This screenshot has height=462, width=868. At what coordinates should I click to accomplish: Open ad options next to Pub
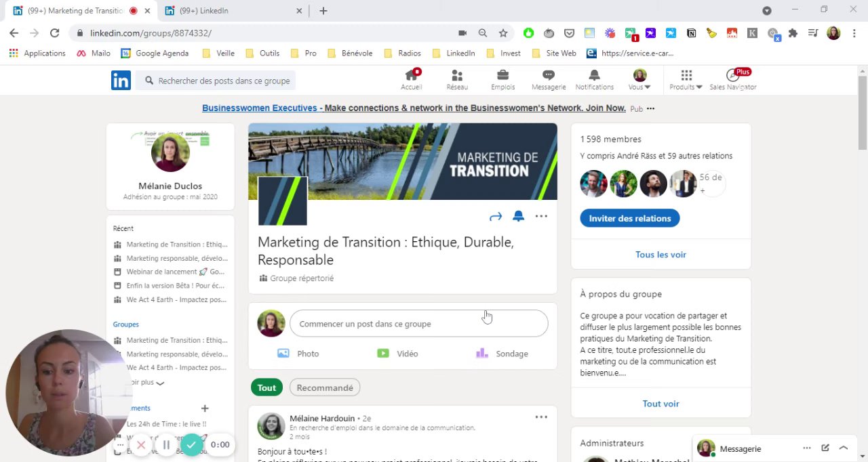click(x=650, y=108)
